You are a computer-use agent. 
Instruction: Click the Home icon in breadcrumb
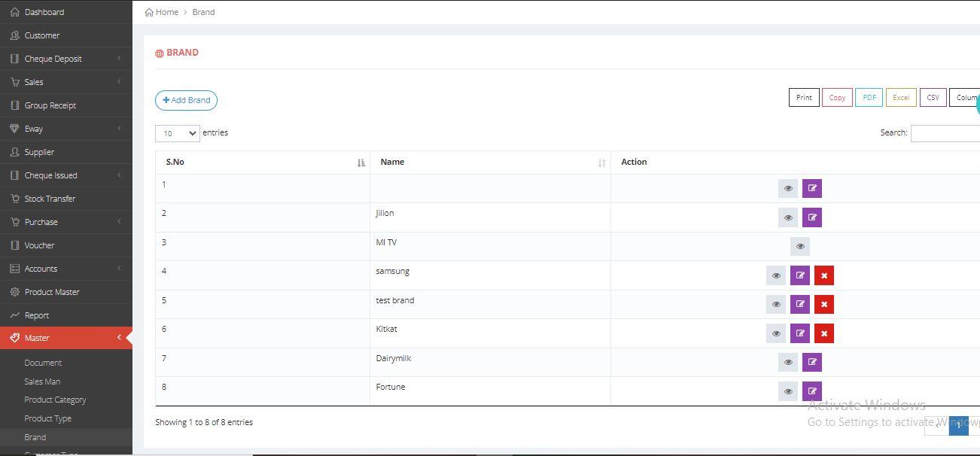tap(150, 12)
